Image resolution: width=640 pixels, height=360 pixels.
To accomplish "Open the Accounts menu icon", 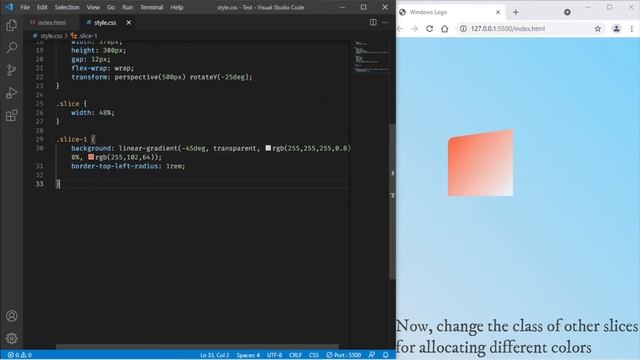I will (11, 316).
